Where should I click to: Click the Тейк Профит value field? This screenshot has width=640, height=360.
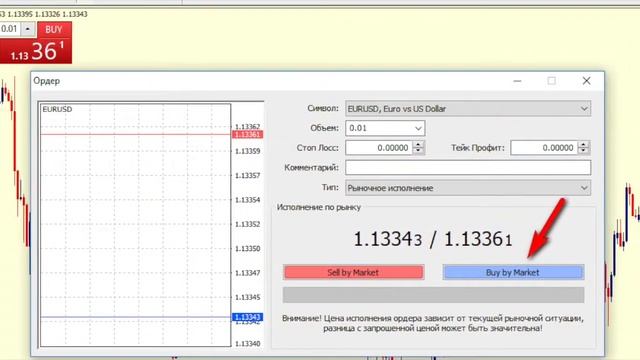click(x=544, y=148)
